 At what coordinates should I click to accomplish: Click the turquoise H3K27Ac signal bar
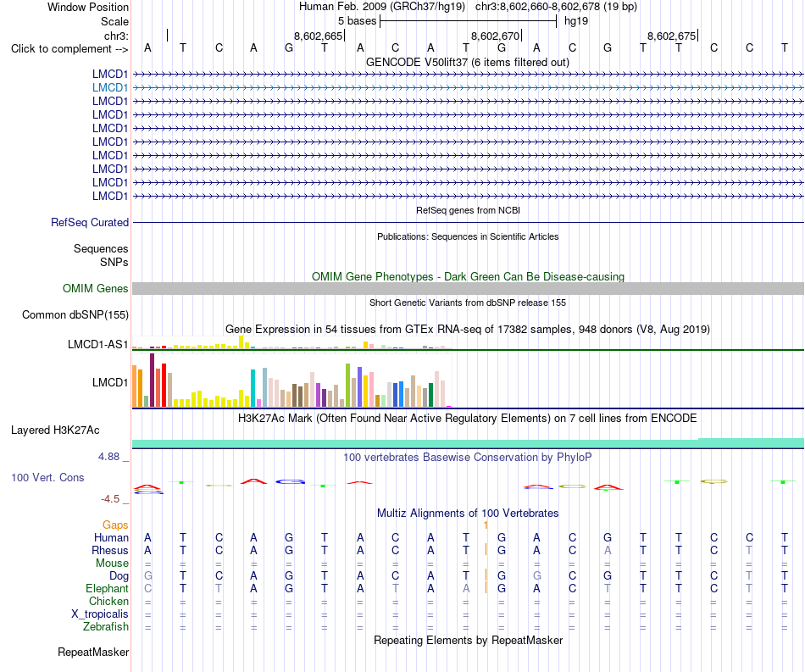pos(468,443)
